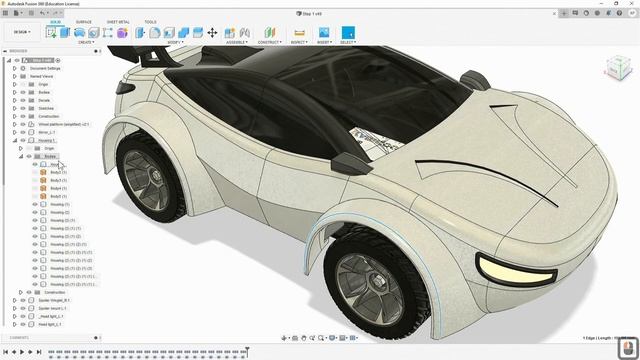640x360 pixels.
Task: Toggle visibility of Mirror_L component
Action: pos(23,132)
